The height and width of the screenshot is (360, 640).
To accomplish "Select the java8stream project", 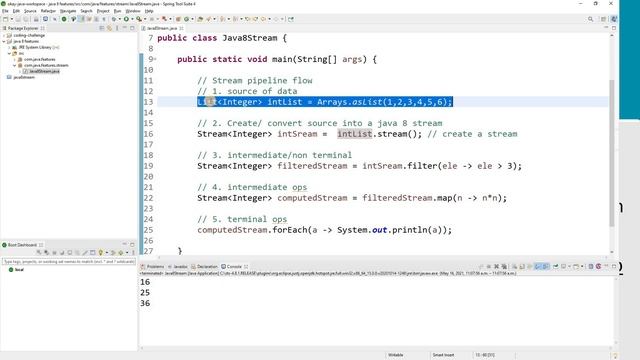I will point(24,77).
